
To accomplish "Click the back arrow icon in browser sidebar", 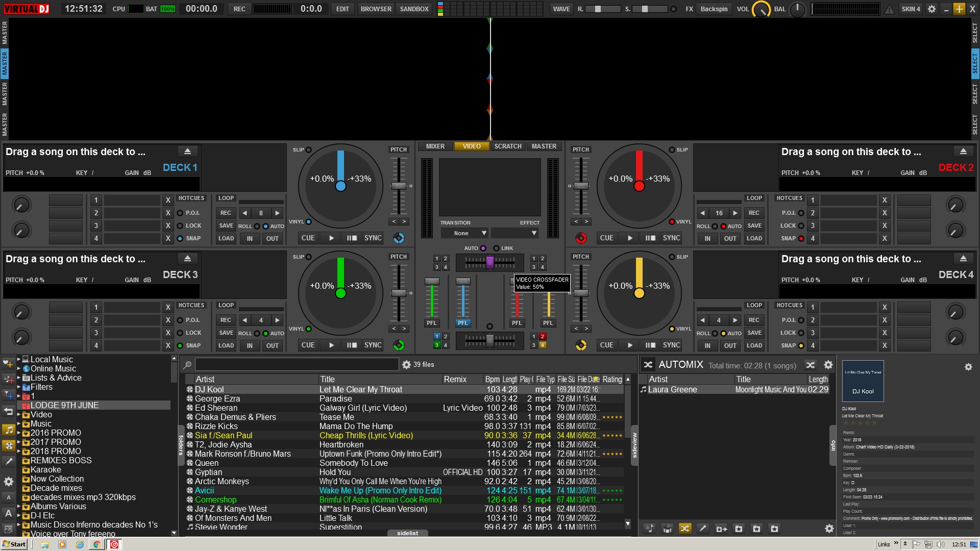I will 8,411.
